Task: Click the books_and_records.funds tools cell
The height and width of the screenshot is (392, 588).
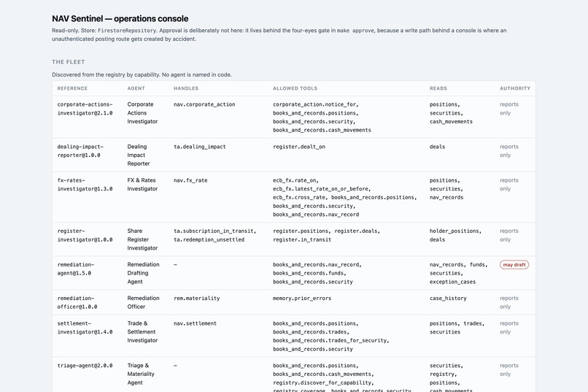Action: point(317,273)
